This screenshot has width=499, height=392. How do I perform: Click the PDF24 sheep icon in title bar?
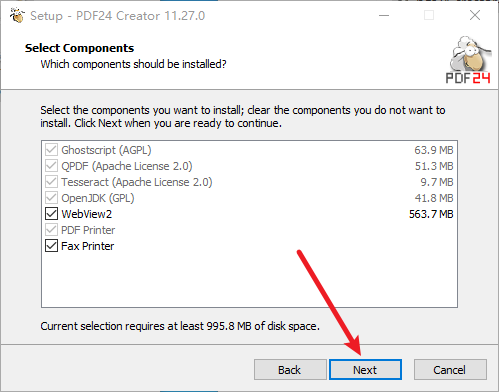[17, 15]
